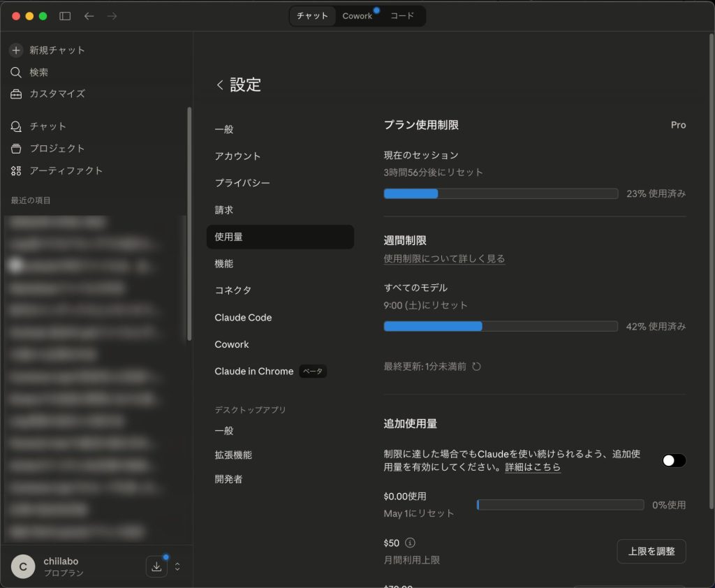This screenshot has width=715, height=588.
Task: Open the Claude Code settings section
Action: [x=280, y=318]
